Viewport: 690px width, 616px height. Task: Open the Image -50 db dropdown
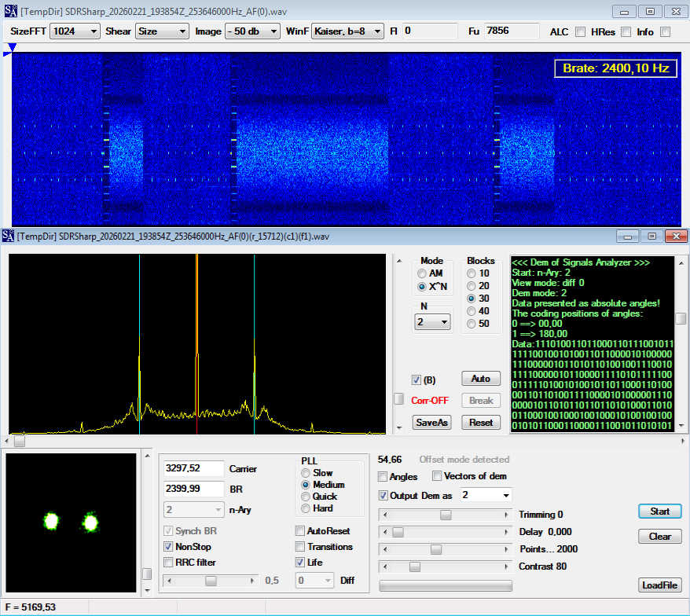tap(252, 31)
